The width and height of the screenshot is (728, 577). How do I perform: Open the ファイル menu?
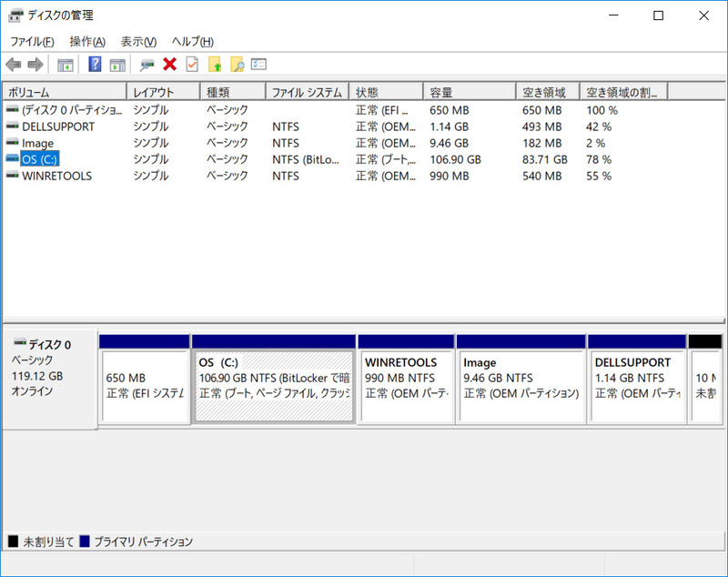coord(30,42)
